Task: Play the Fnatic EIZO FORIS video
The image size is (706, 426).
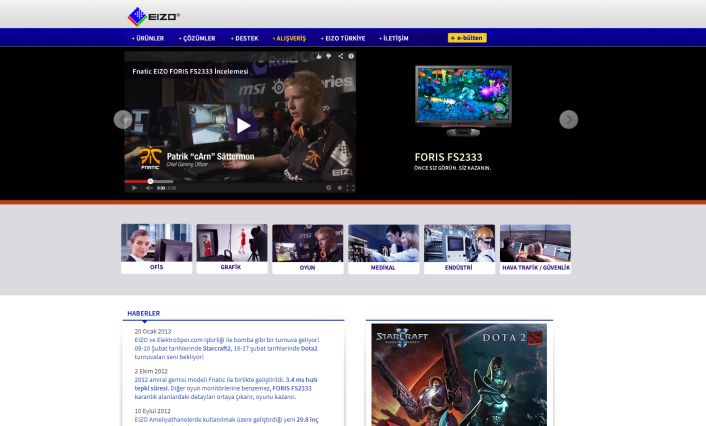Action: pos(243,125)
